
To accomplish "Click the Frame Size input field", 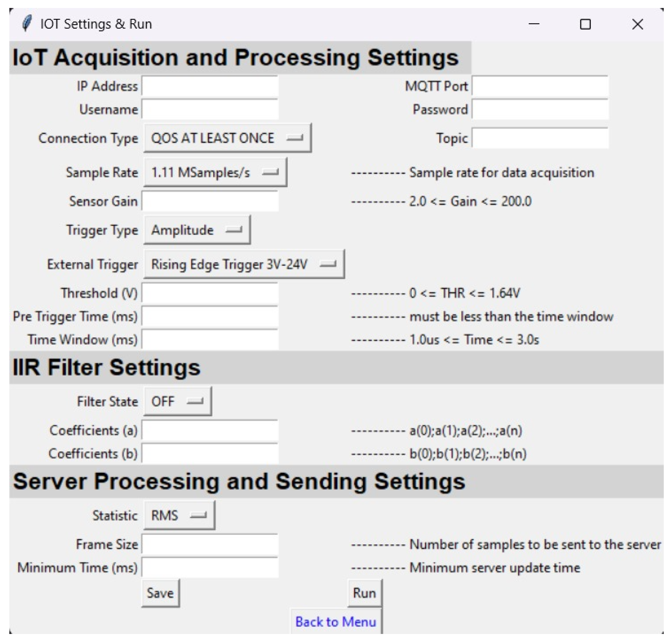I will [x=210, y=544].
